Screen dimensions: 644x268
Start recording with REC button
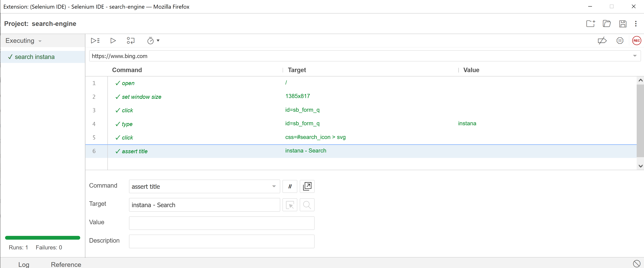636,41
